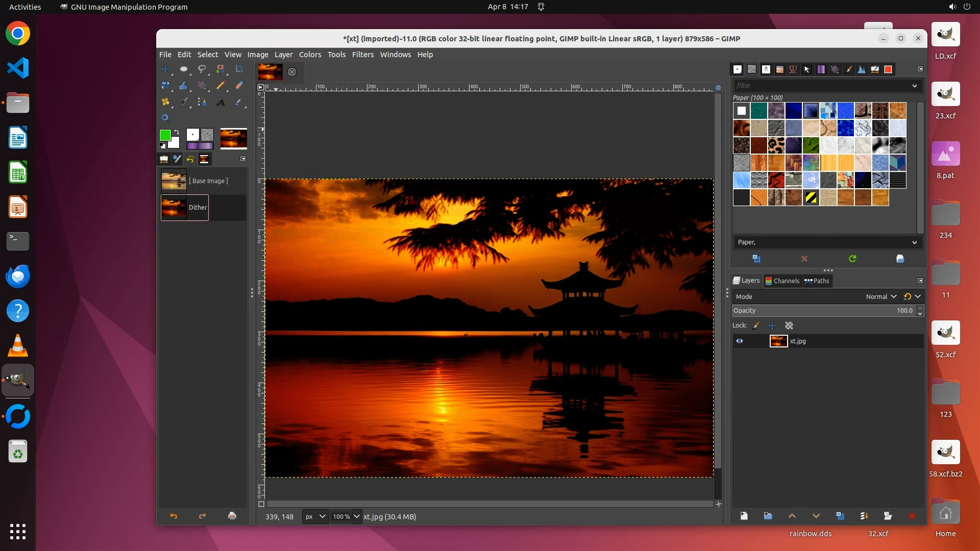This screenshot has height=551, width=980.
Task: Toggle lock alpha channel checkerboard icon
Action: tap(789, 325)
